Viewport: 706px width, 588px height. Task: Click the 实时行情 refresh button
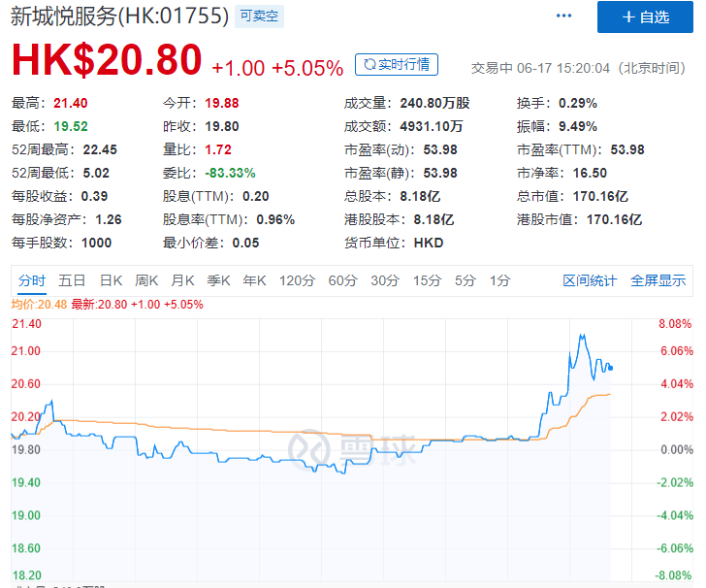coord(397,65)
